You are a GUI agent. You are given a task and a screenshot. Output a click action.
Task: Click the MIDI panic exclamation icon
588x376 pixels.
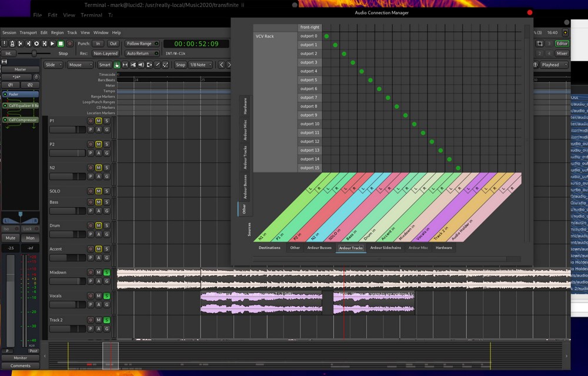[x=4, y=44]
